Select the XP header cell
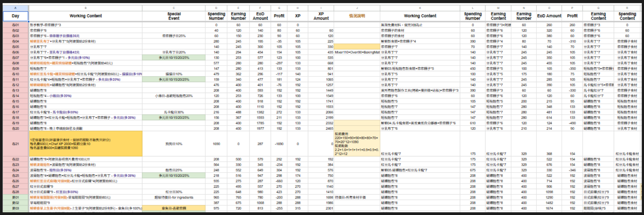The image size is (644, 215). (x=298, y=16)
